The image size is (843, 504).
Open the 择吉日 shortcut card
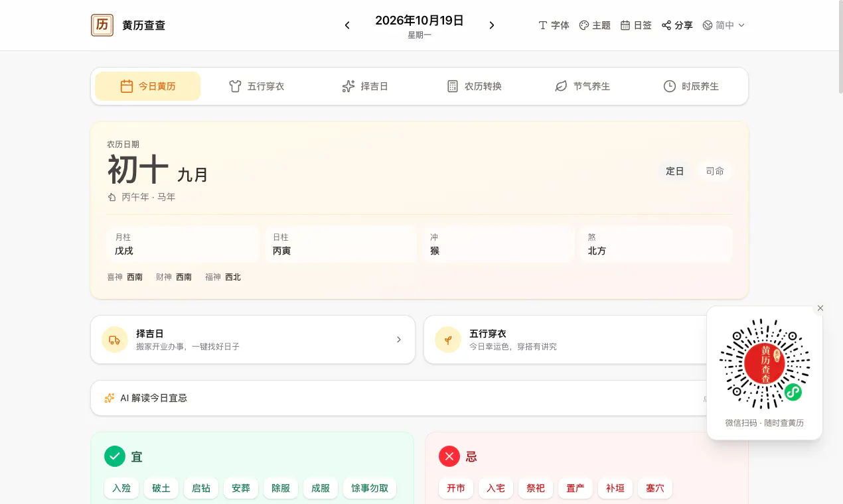point(253,340)
